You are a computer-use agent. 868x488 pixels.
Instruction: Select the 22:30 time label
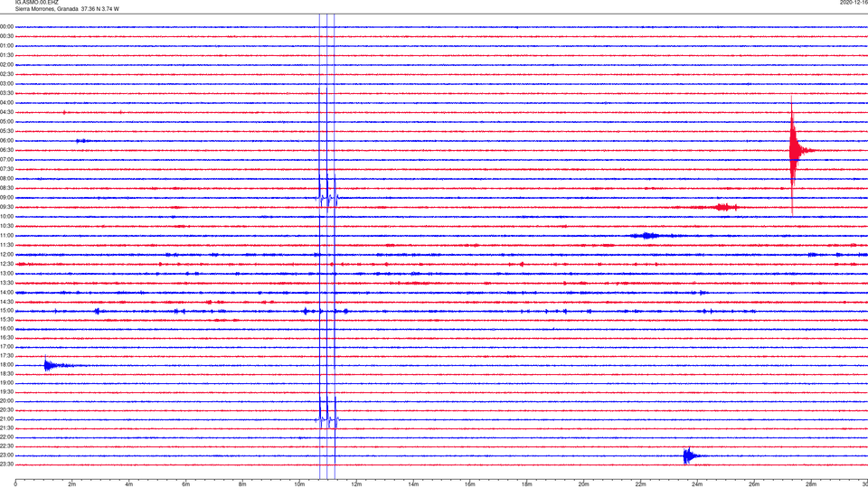6,446
